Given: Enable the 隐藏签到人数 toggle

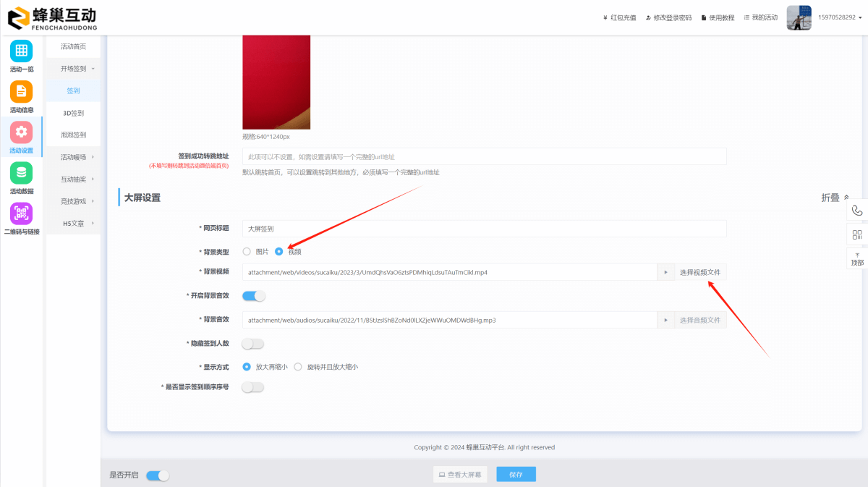Looking at the screenshot, I should point(252,344).
